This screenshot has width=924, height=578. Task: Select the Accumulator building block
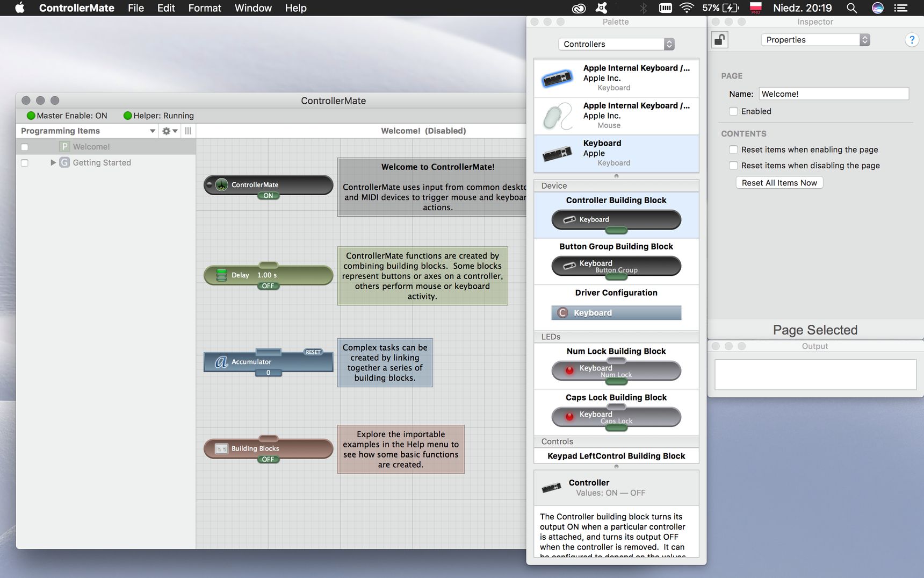click(268, 362)
